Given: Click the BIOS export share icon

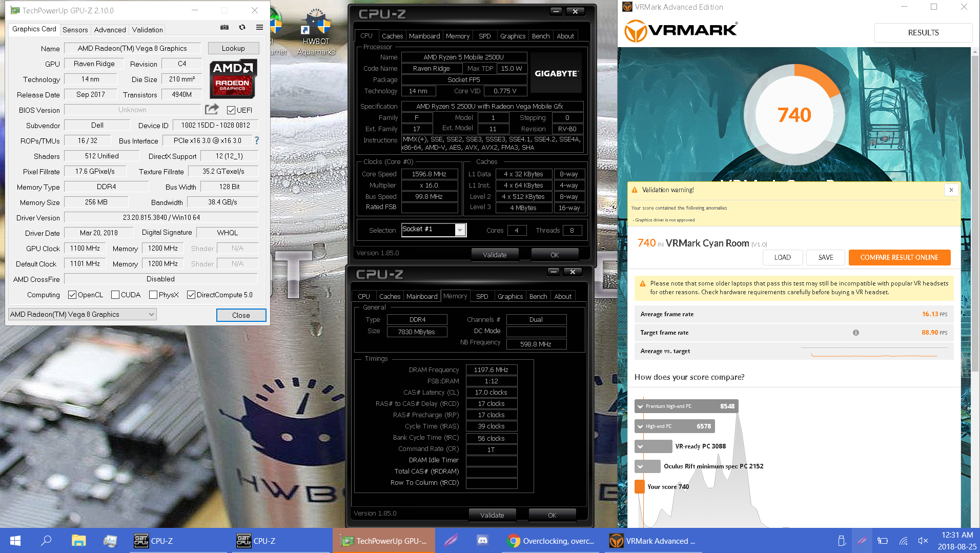Looking at the screenshot, I should click(x=212, y=109).
